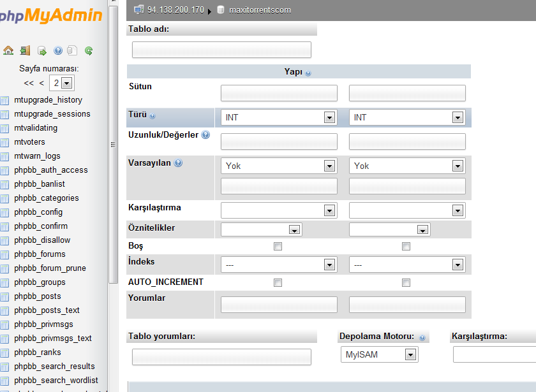Open help icon beside Uzunluk/Değerler

(x=205, y=135)
